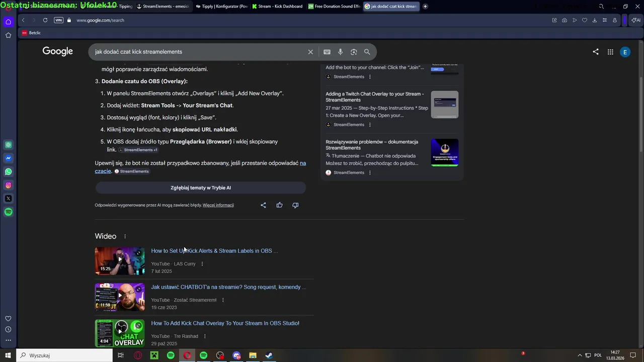Open Adding a Twitch Chat Overlay result
This screenshot has width=644, height=362.
point(375,97)
